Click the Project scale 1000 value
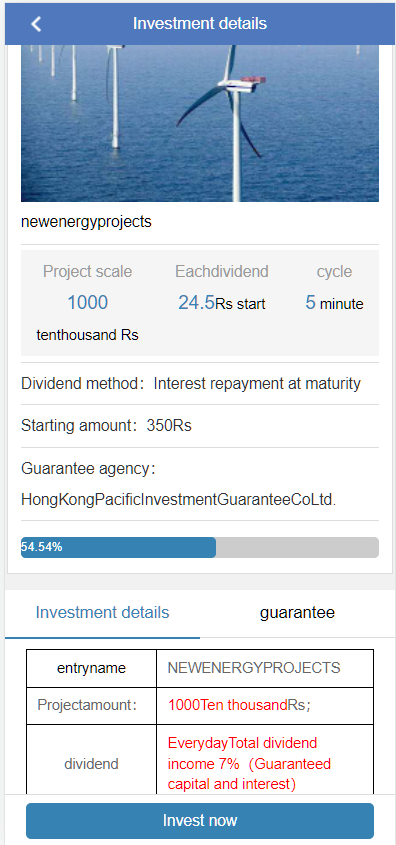The image size is (396, 845). tap(88, 302)
